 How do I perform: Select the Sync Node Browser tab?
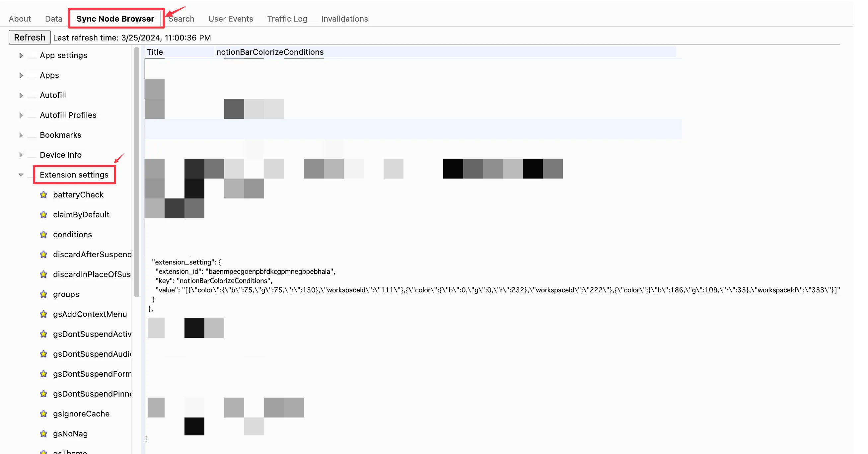115,18
